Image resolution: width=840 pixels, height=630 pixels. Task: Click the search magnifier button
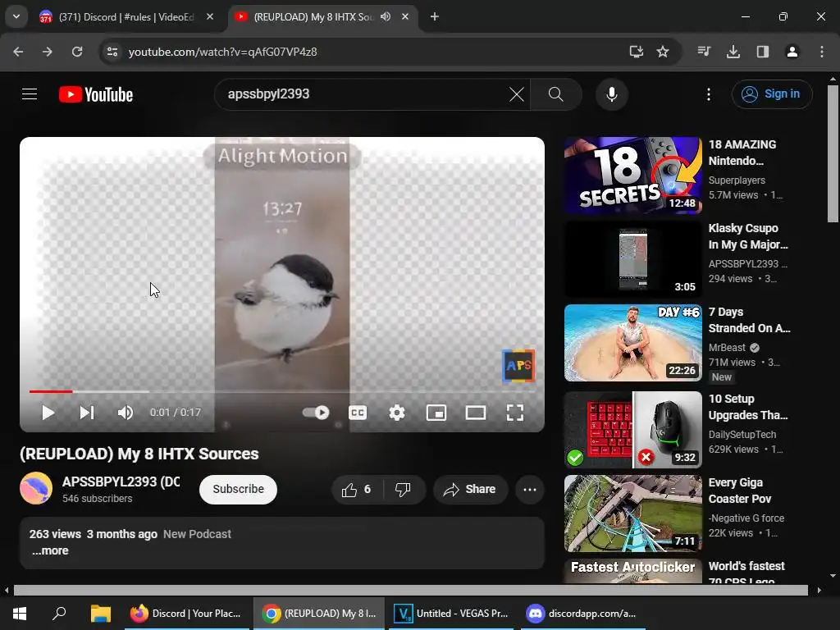[555, 94]
